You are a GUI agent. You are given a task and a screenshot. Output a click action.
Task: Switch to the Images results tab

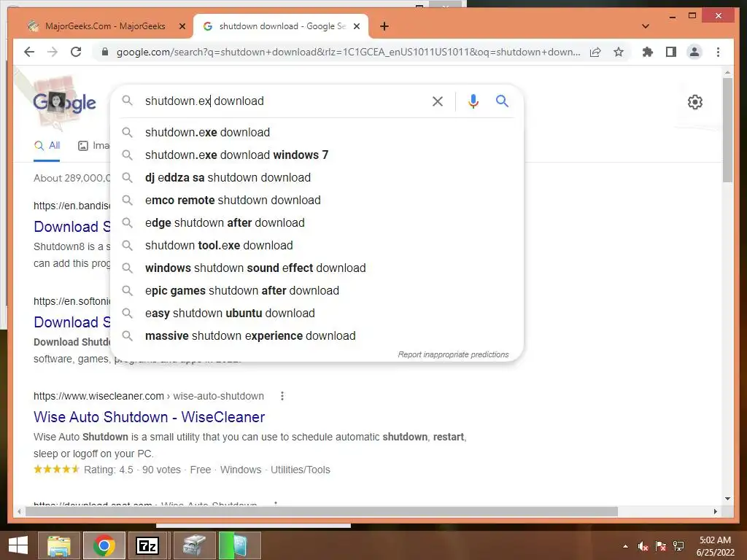click(94, 146)
